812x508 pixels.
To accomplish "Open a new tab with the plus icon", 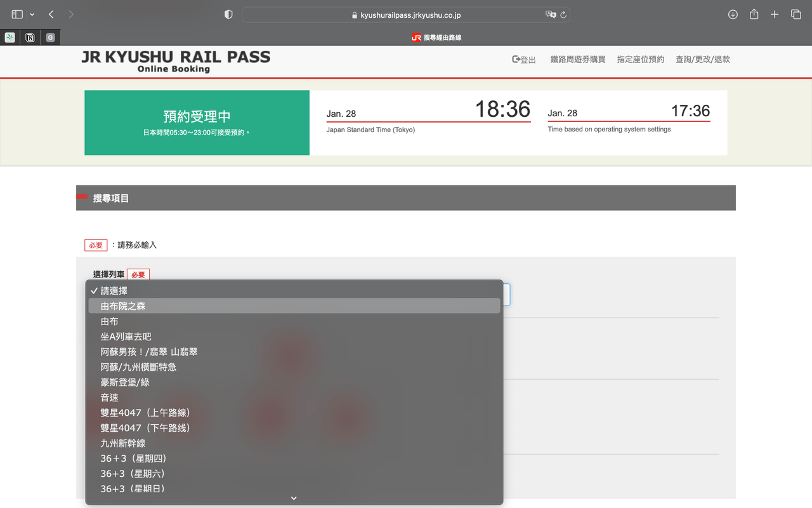I will coord(775,14).
